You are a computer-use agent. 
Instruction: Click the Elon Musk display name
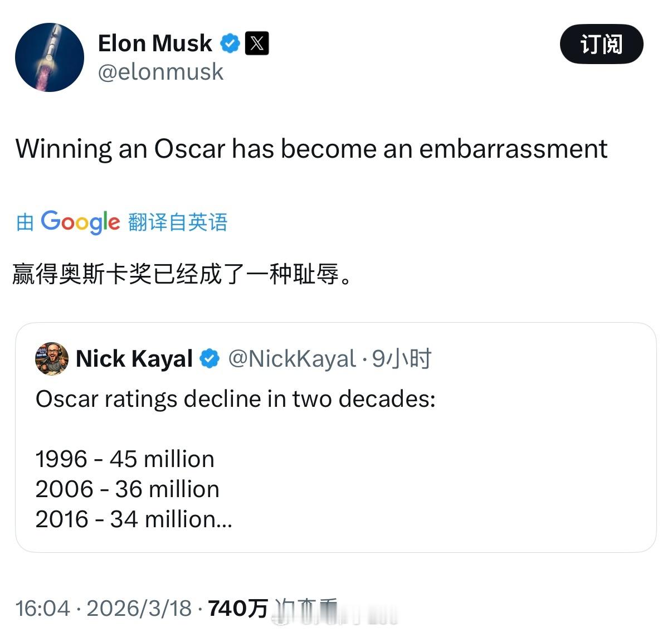pyautogui.click(x=155, y=43)
